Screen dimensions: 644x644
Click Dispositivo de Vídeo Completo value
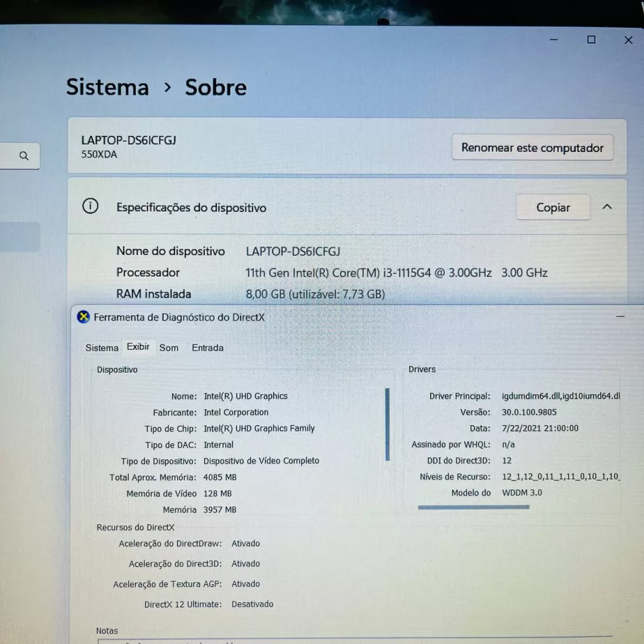tap(261, 461)
